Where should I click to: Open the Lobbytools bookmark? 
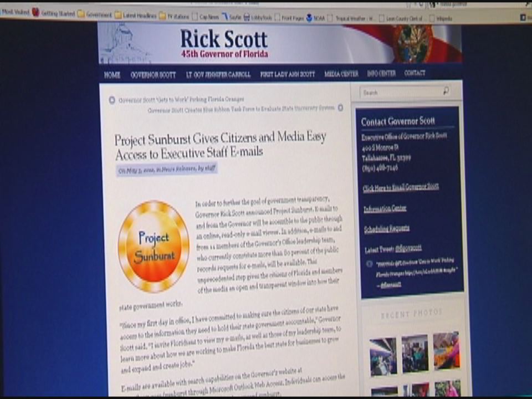tap(258, 17)
